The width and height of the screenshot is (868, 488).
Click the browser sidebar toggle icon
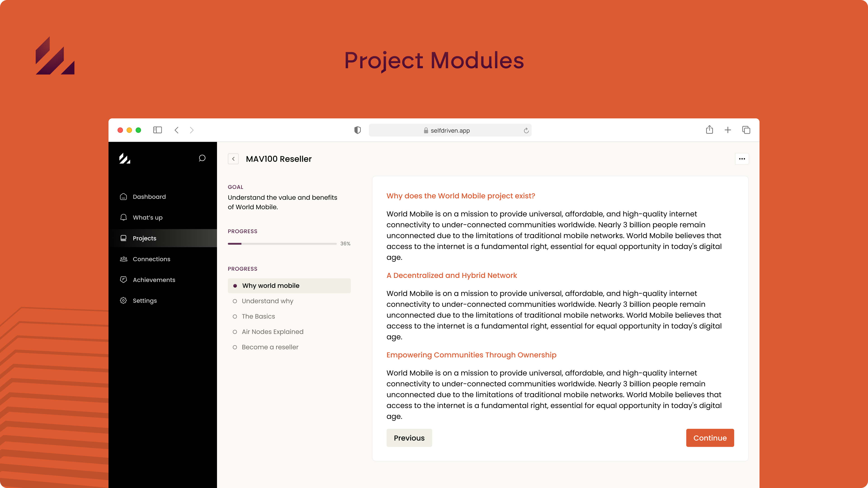[x=157, y=130]
